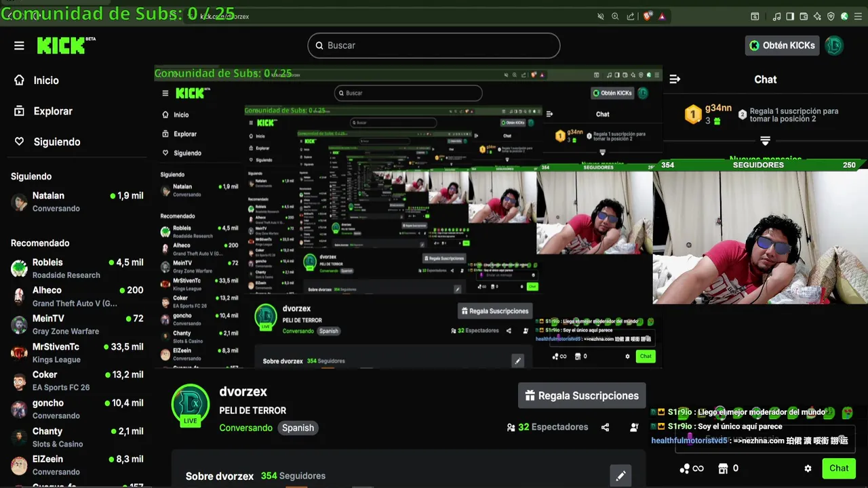The height and width of the screenshot is (488, 868).
Task: Click the browser share page icon
Action: [631, 16]
